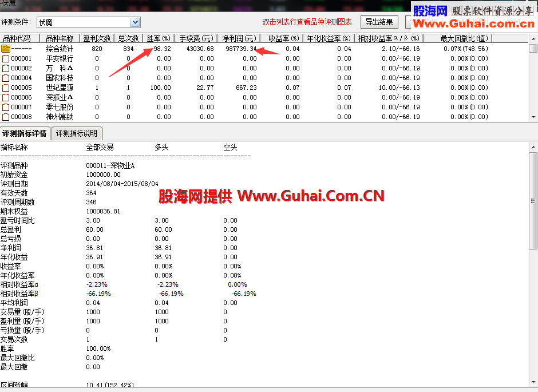Click the icon for stock 000006
Screen dimensions: 538x392
[x=6, y=97]
